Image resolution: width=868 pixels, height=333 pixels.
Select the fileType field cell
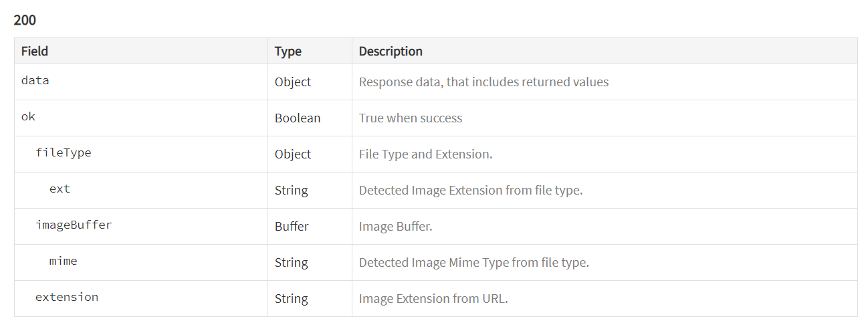pyautogui.click(x=141, y=154)
